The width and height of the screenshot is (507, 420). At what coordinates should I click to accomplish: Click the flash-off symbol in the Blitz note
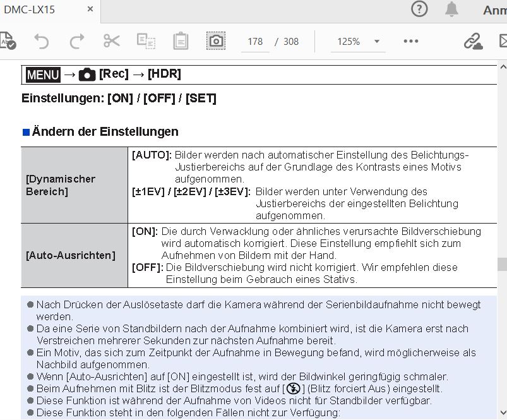coord(294,388)
